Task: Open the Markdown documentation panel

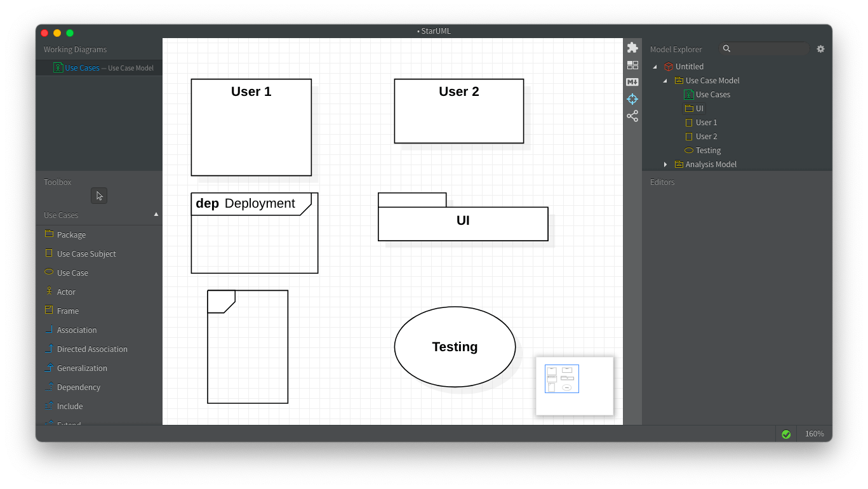Action: (x=632, y=82)
